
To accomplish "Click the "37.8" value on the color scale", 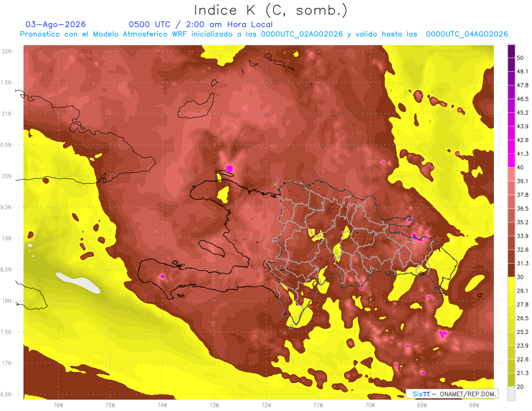I will coord(522,195).
